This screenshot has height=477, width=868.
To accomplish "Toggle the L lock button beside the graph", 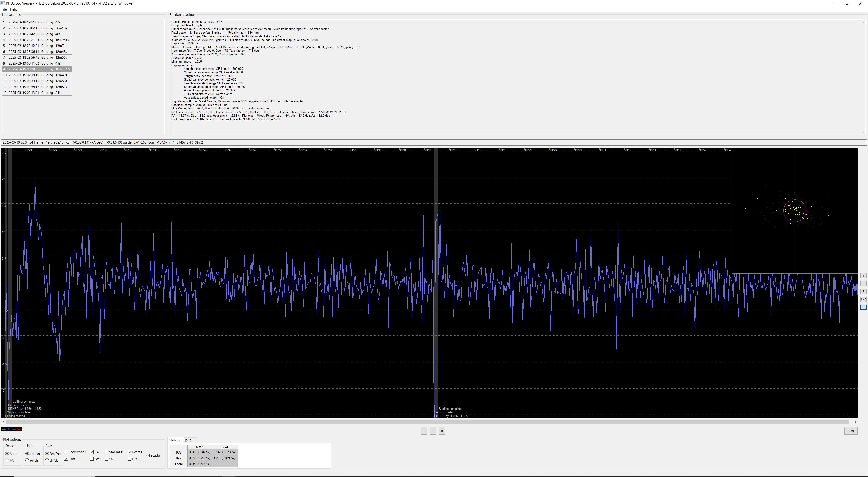I will [x=863, y=307].
